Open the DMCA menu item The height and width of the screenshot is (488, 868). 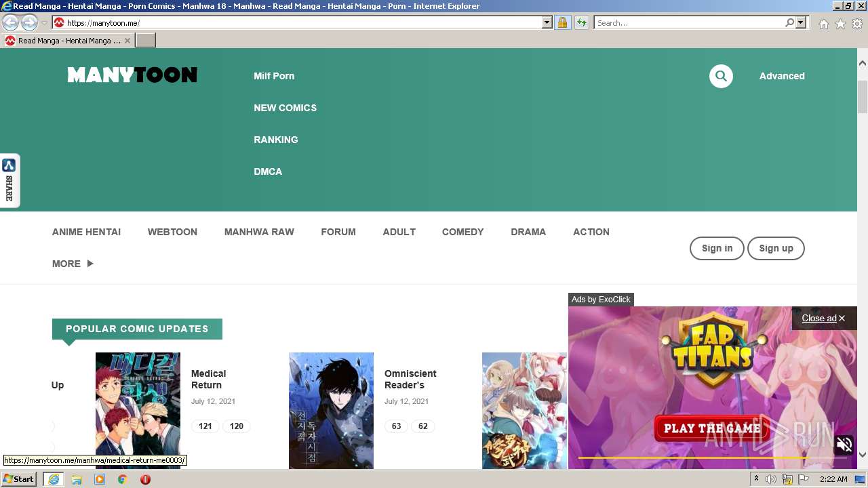click(268, 171)
